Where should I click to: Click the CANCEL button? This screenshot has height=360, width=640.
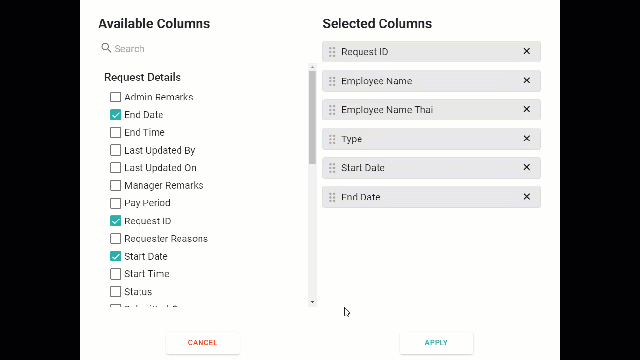[202, 342]
